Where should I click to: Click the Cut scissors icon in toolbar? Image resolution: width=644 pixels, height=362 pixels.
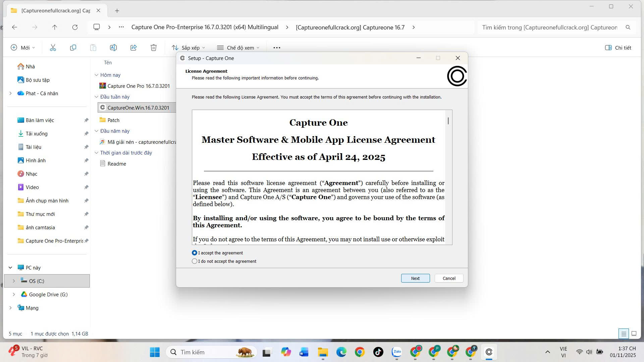tap(53, 48)
